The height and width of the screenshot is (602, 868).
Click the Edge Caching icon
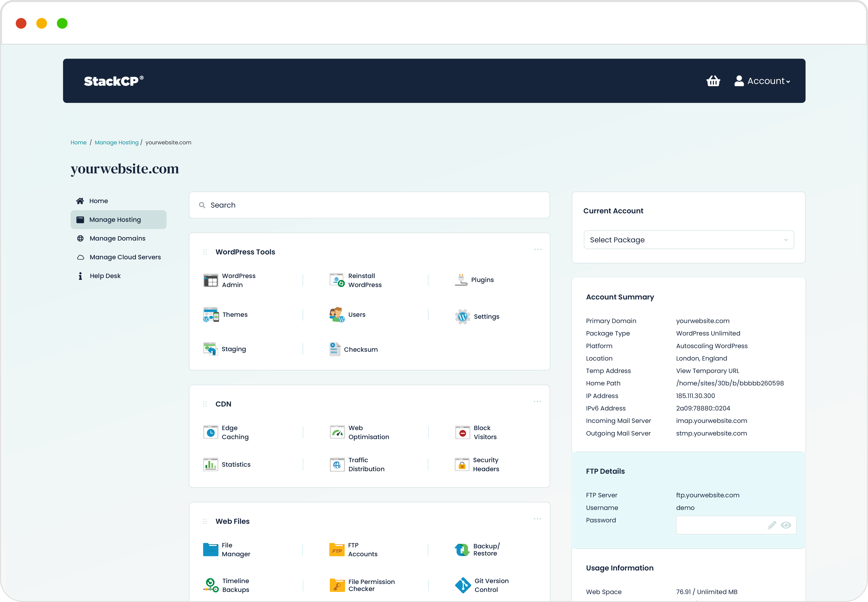[211, 432]
